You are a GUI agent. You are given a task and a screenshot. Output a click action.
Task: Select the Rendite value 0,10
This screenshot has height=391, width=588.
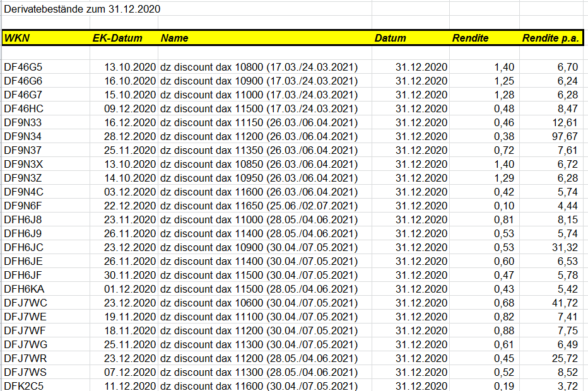[504, 206]
